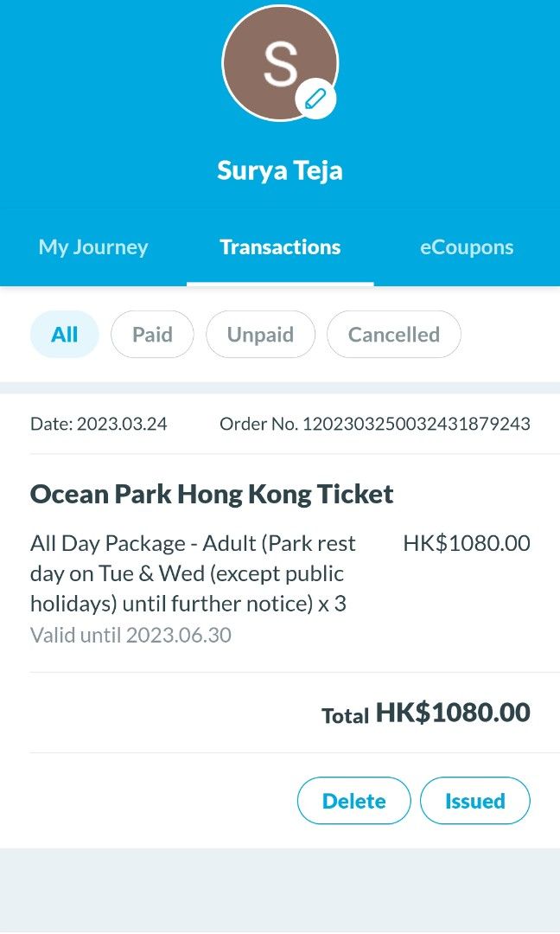Click the pencil edit icon on avatar
Image resolution: width=560 pixels, height=934 pixels.
[315, 98]
